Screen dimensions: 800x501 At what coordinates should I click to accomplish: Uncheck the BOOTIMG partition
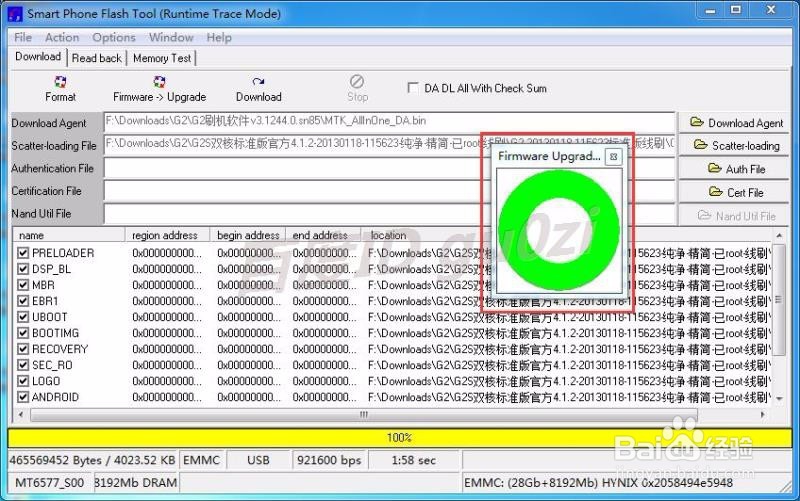tap(23, 333)
